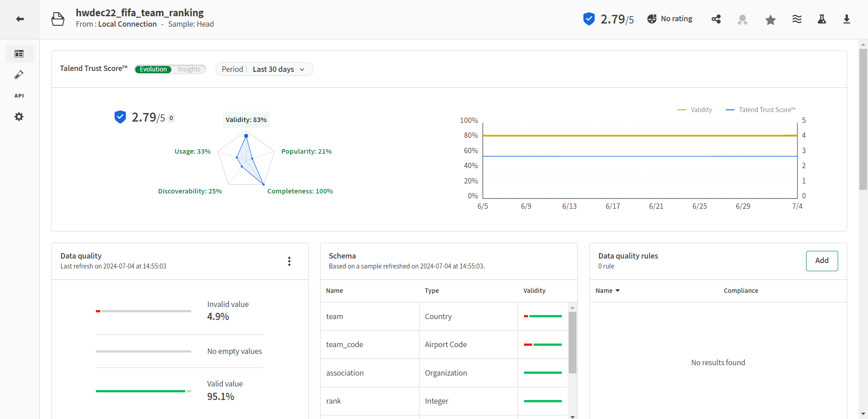Click the No empty values bar
This screenshot has width=868, height=419.
143,351
